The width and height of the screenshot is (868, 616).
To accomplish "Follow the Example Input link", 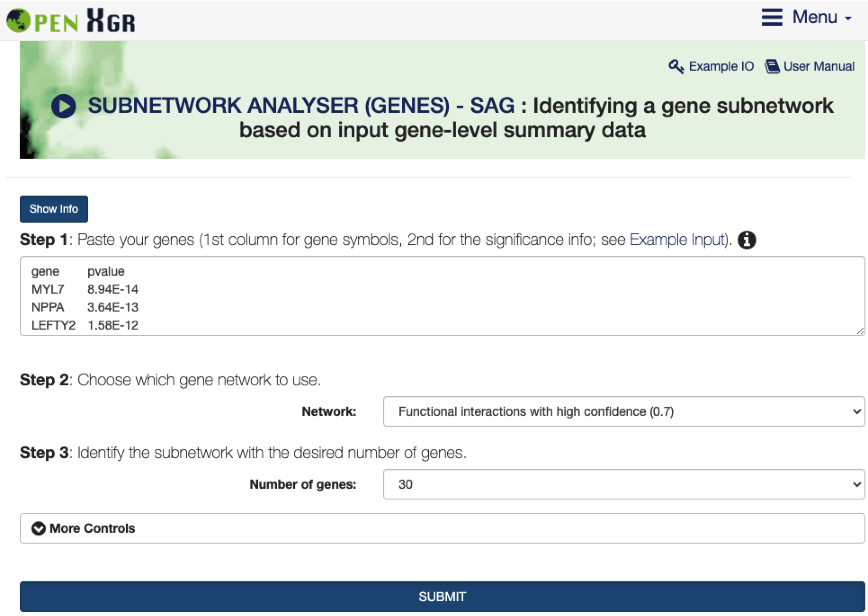I will coord(677,240).
